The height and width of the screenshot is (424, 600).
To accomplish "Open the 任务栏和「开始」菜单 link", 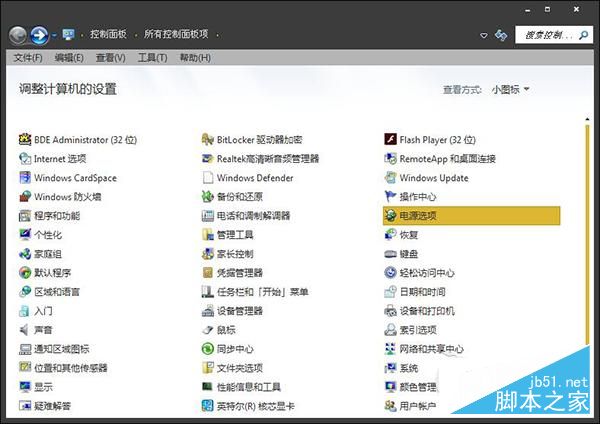I will [262, 292].
